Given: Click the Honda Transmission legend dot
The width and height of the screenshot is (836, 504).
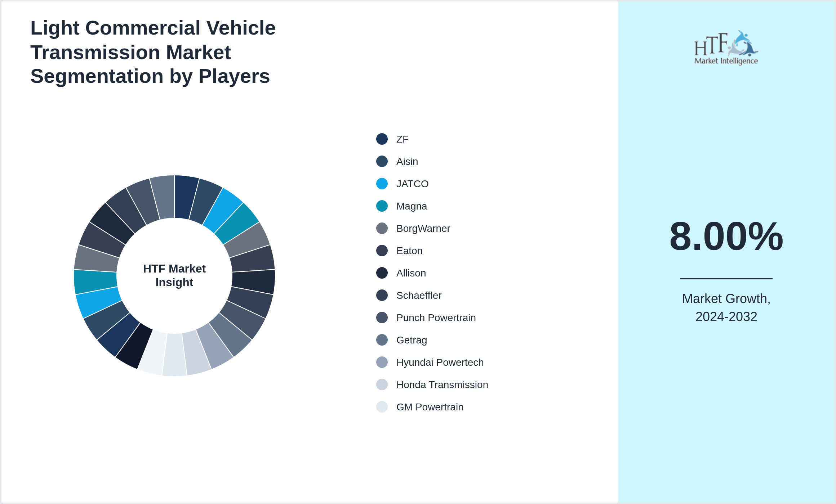Looking at the screenshot, I should pos(382,384).
